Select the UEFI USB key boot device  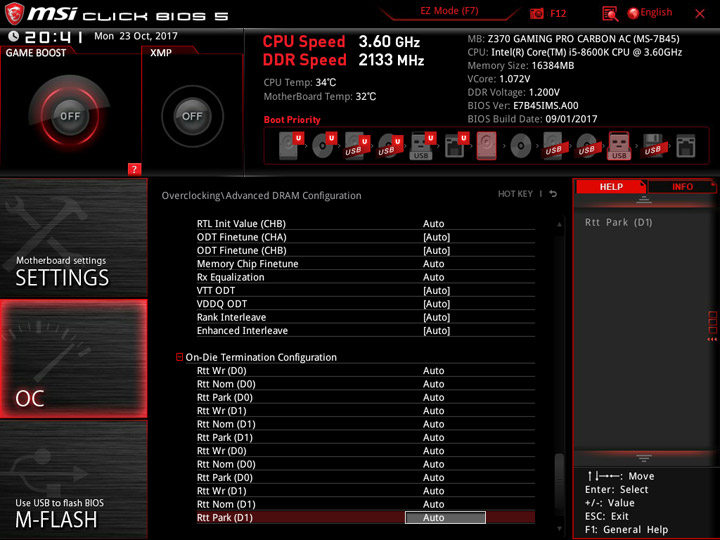(x=422, y=146)
